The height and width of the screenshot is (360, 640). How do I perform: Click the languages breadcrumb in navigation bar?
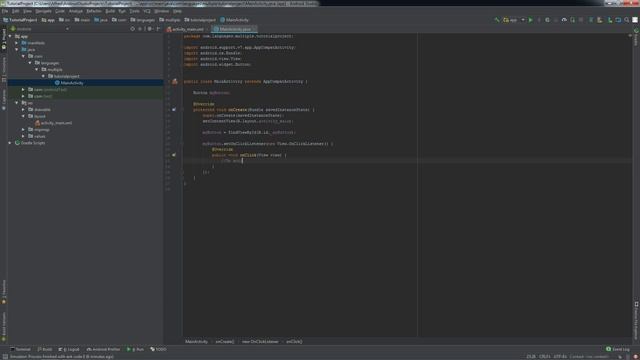143,20
